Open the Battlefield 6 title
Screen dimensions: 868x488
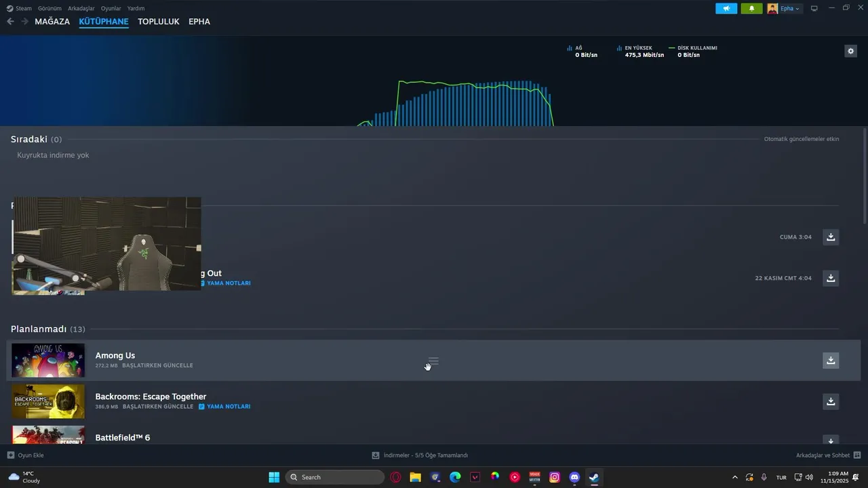coord(123,438)
